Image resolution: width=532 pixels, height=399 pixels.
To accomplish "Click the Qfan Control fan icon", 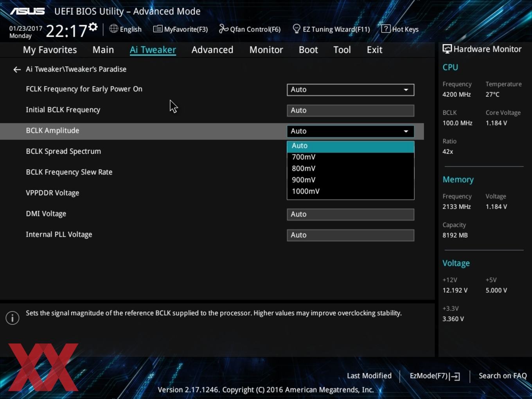I will click(x=223, y=29).
